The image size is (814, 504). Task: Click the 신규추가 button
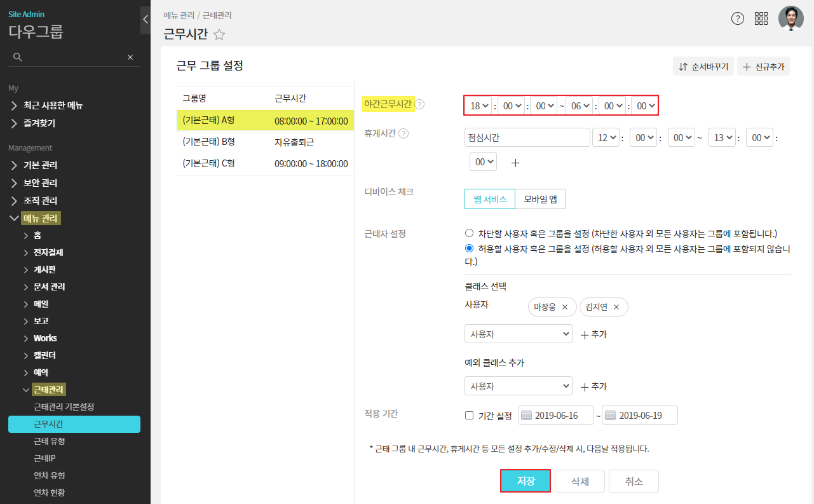763,67
